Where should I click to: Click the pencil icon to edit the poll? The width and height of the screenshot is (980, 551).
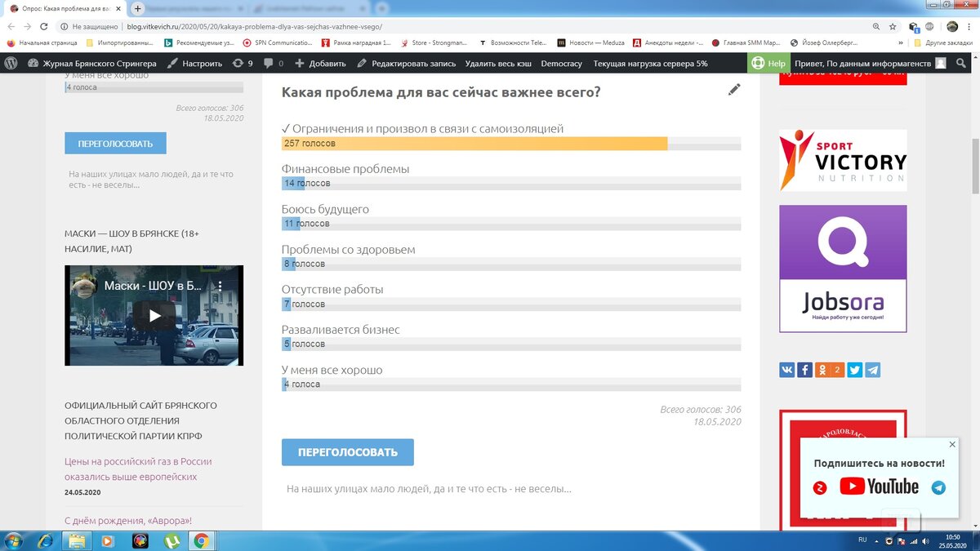coord(734,90)
